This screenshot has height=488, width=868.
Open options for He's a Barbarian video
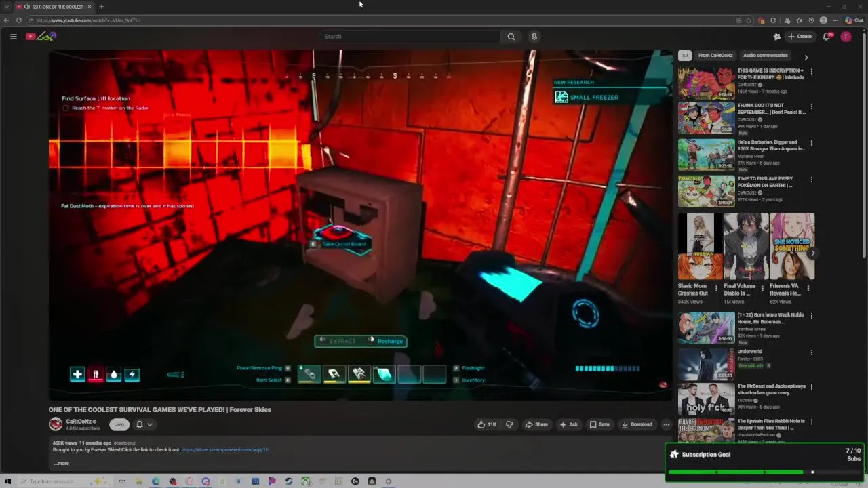[812, 143]
